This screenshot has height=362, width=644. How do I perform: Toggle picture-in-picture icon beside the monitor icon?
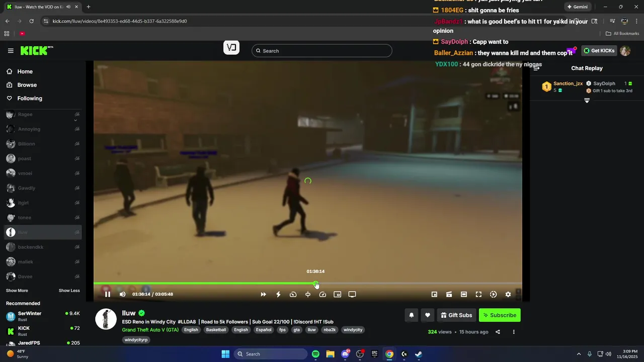point(338,294)
